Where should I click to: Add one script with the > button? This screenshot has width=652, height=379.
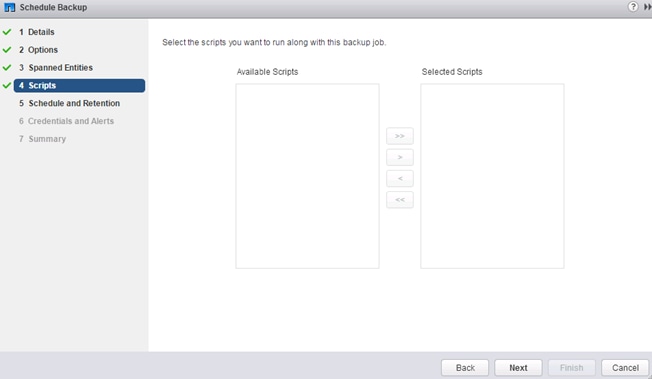[400, 157]
